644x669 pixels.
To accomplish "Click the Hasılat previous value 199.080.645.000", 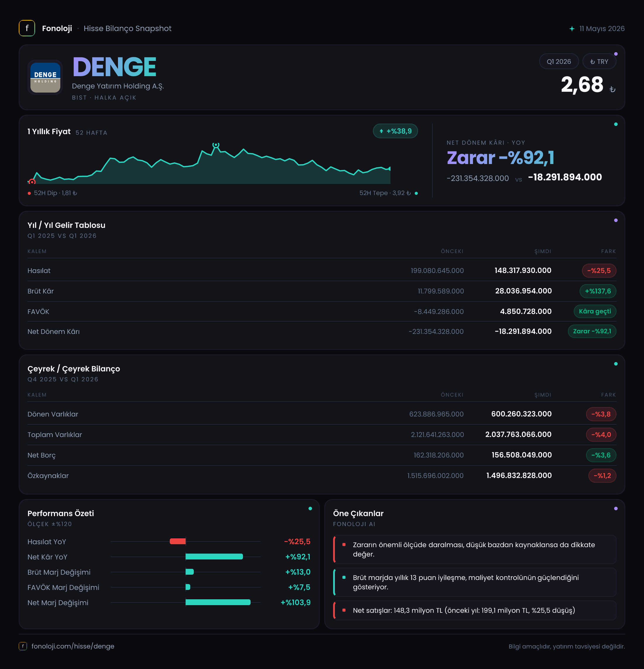I will tap(437, 271).
